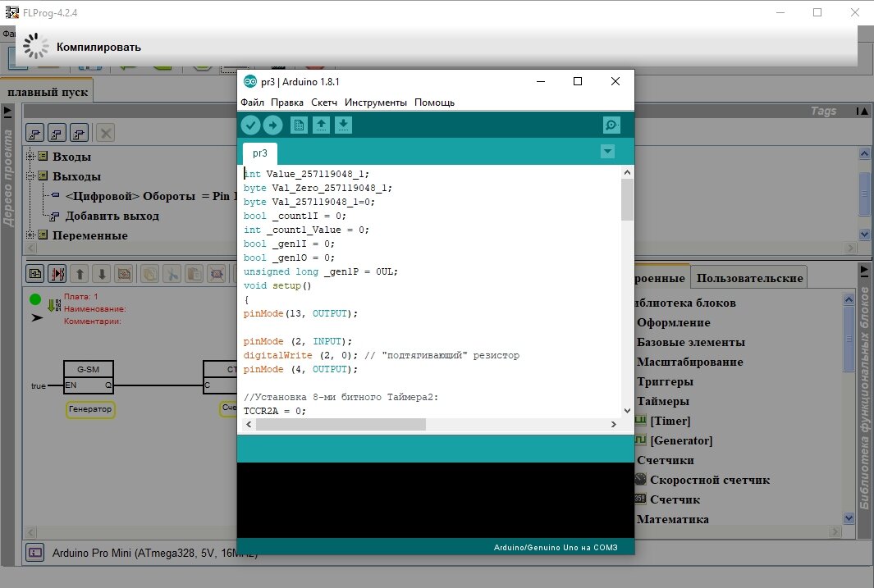Click Добавить выход in project tree
Screen dimensions: 874x588
click(112, 216)
